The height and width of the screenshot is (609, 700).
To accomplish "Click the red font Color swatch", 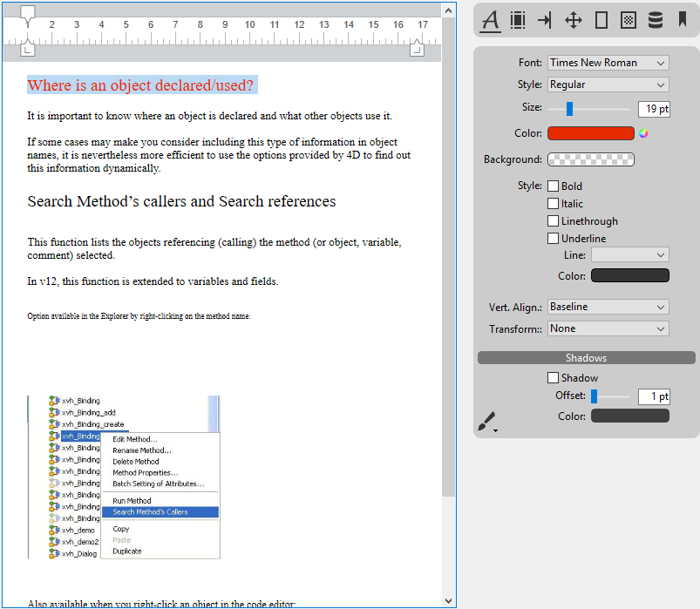I will [590, 133].
